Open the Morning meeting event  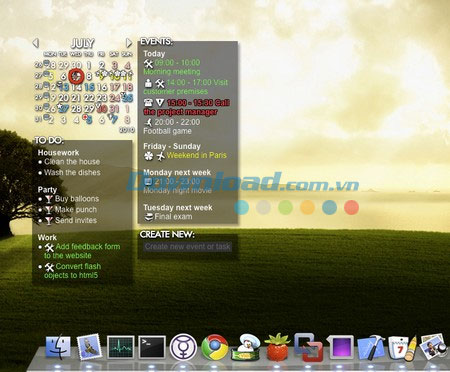point(172,67)
